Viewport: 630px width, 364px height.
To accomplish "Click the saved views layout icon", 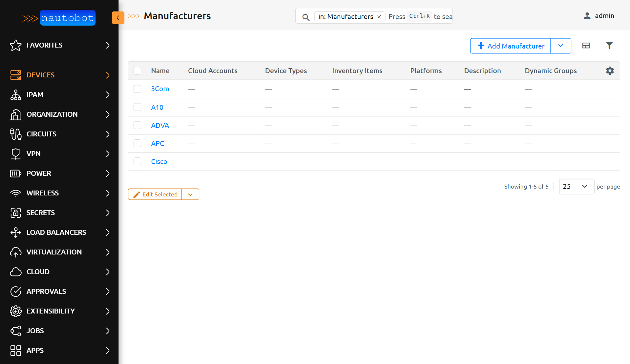I will tap(586, 46).
